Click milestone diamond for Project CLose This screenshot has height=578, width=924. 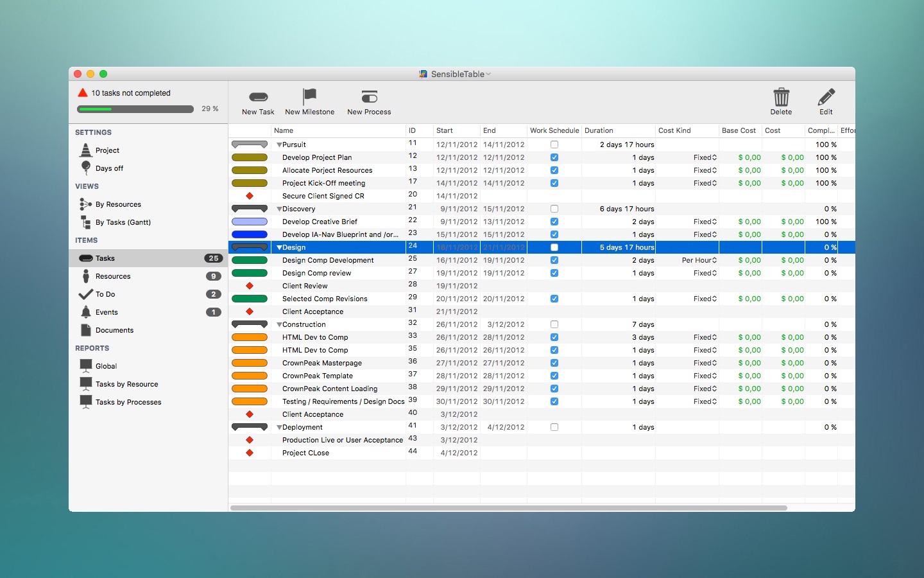click(250, 453)
